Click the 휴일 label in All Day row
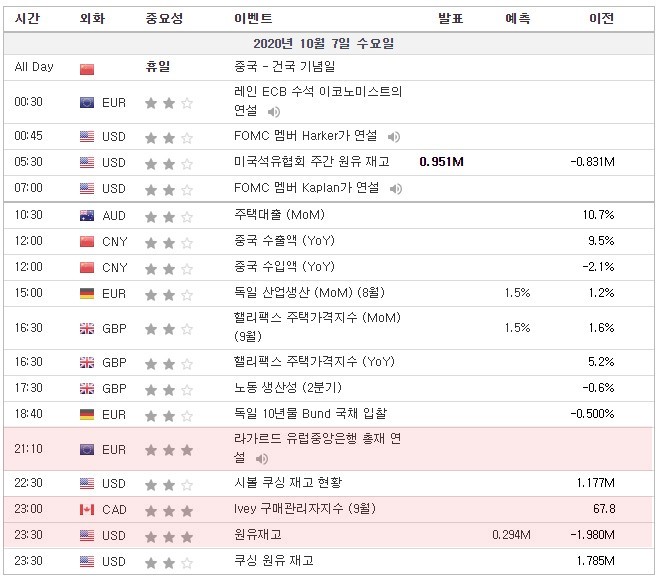Viewport: 657px width, 577px height. coord(158,66)
